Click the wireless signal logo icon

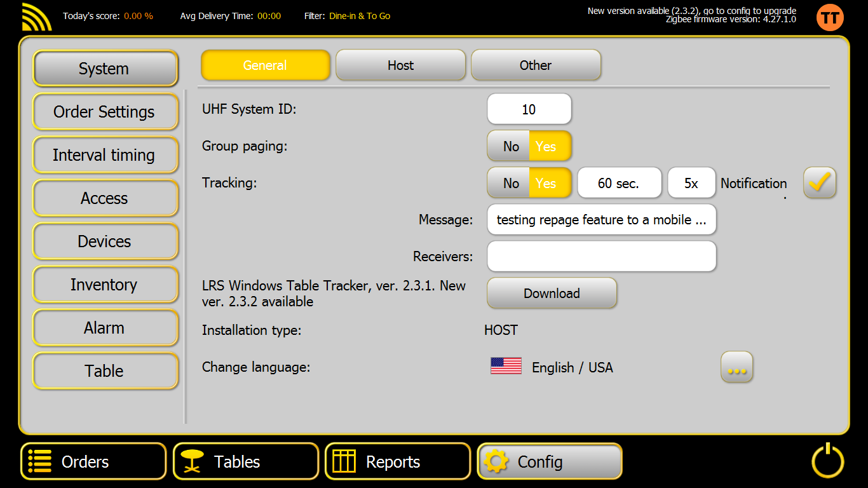point(36,17)
